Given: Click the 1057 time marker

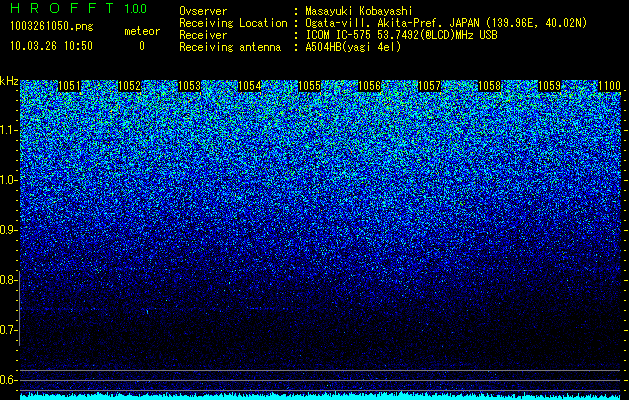Looking at the screenshot, I should click(429, 86).
